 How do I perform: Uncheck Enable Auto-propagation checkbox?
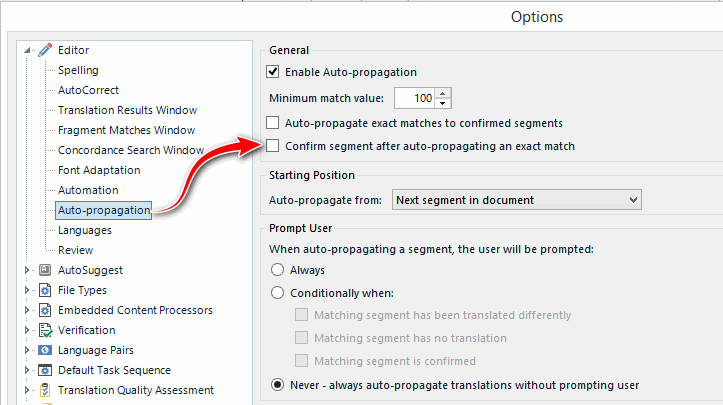pos(273,71)
